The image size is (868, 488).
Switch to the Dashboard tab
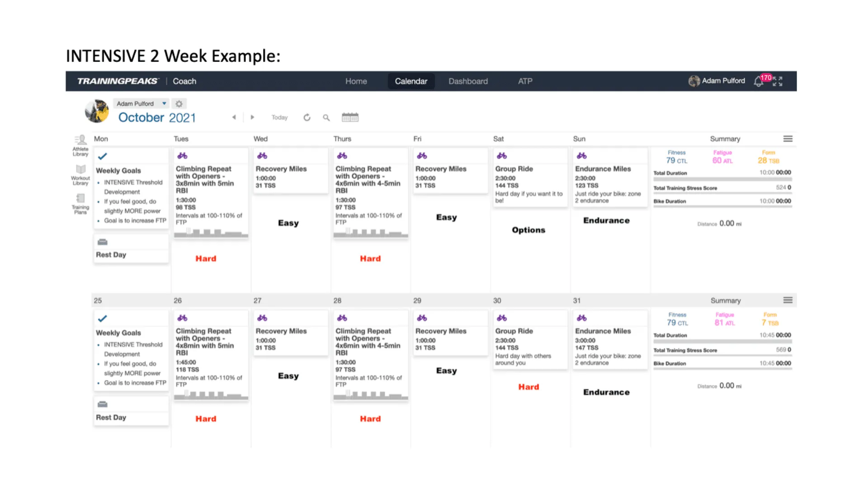point(468,81)
